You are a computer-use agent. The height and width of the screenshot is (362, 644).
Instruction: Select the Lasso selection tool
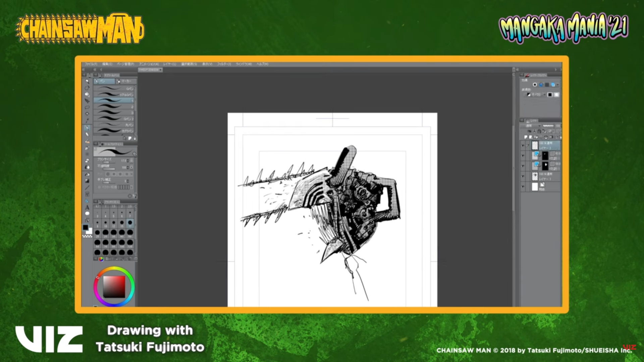tap(87, 107)
